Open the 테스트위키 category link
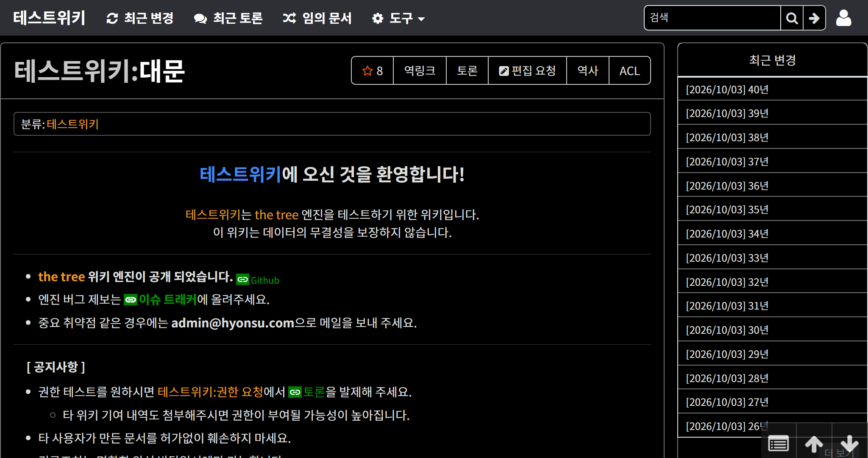 pos(72,124)
